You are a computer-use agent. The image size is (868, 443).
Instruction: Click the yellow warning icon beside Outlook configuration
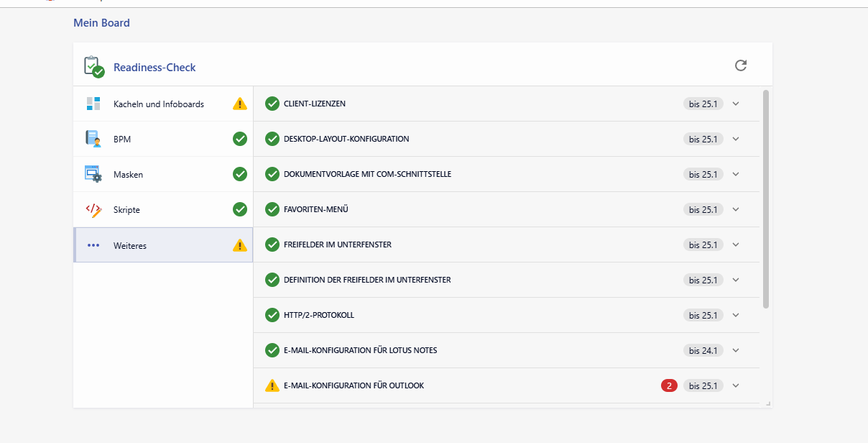coord(272,385)
